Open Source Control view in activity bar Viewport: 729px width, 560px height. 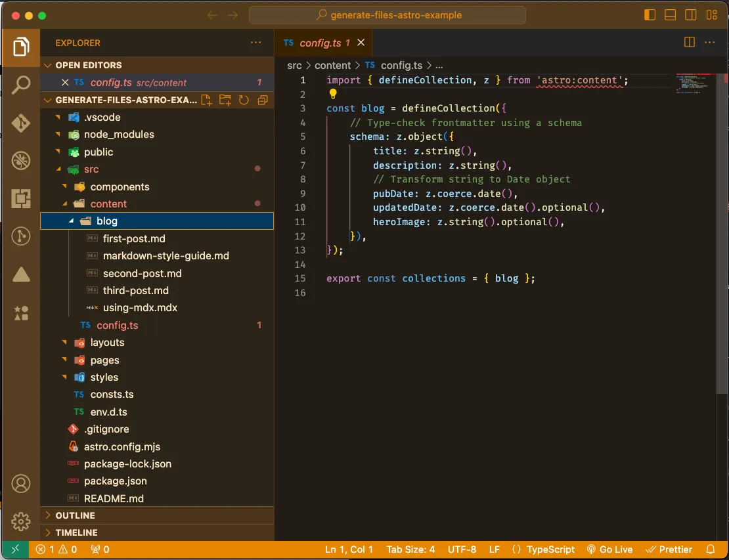21,123
